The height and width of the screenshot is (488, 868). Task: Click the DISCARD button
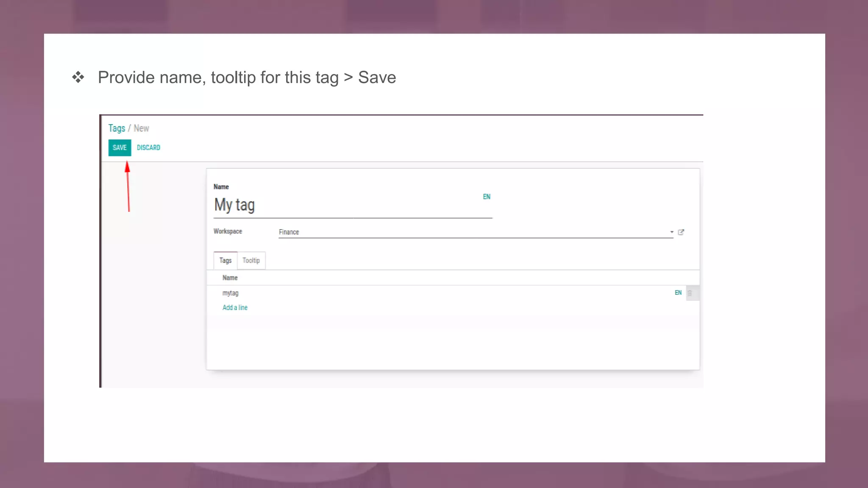[x=148, y=147]
